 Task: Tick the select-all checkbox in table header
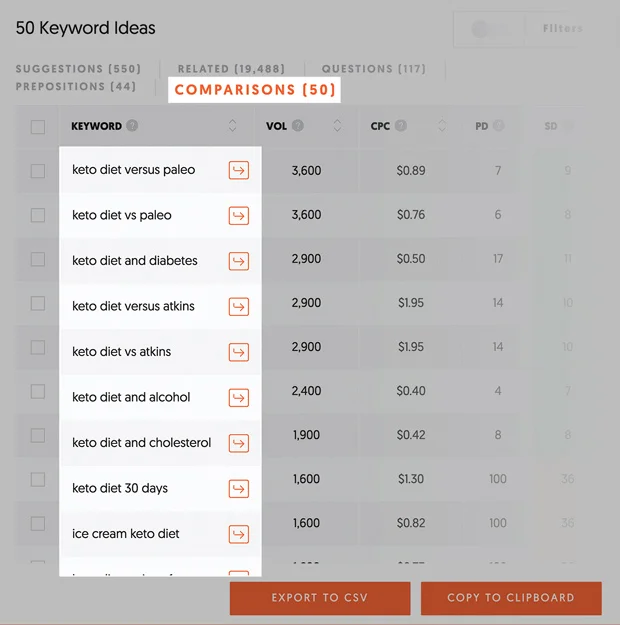click(38, 127)
